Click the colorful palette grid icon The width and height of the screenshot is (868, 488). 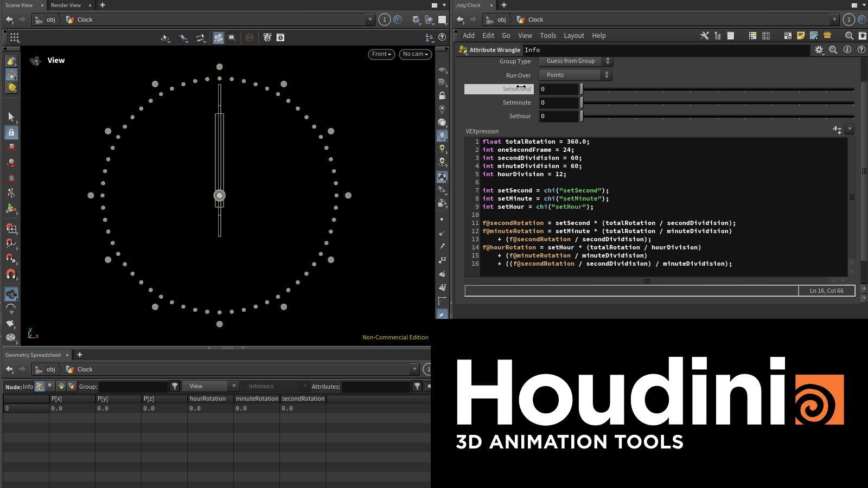(752, 36)
